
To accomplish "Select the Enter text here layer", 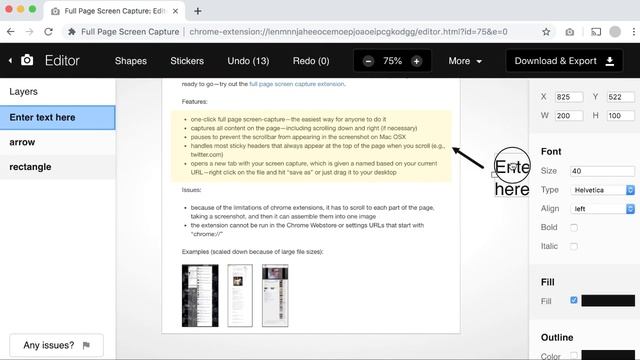I will tap(58, 118).
